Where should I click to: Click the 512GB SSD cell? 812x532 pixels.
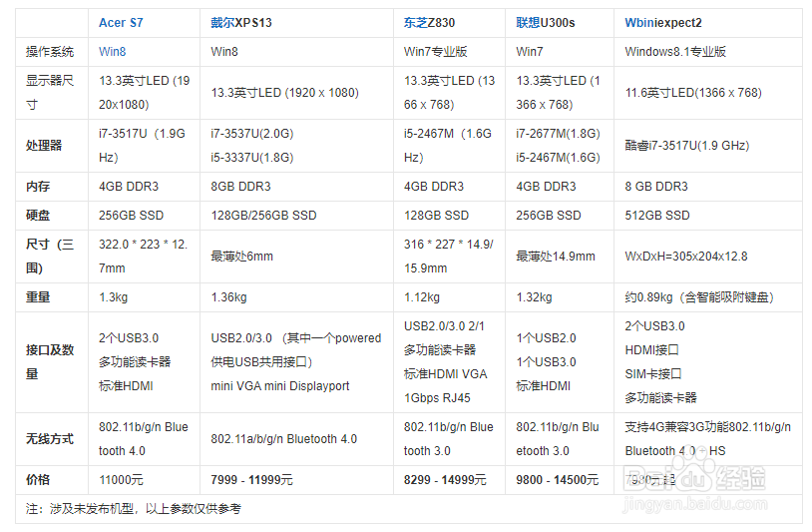657,216
